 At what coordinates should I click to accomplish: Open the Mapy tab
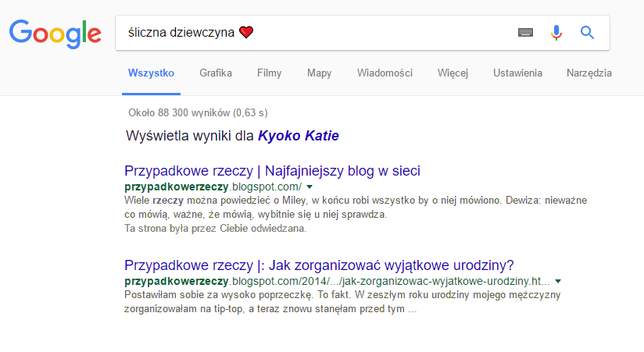(319, 73)
